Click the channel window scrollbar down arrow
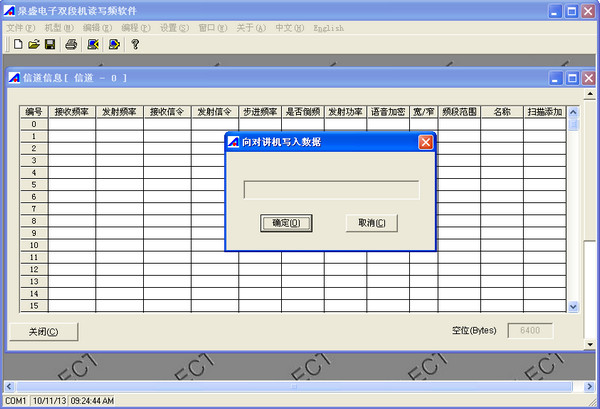Image resolution: width=600 pixels, height=409 pixels. (x=590, y=344)
